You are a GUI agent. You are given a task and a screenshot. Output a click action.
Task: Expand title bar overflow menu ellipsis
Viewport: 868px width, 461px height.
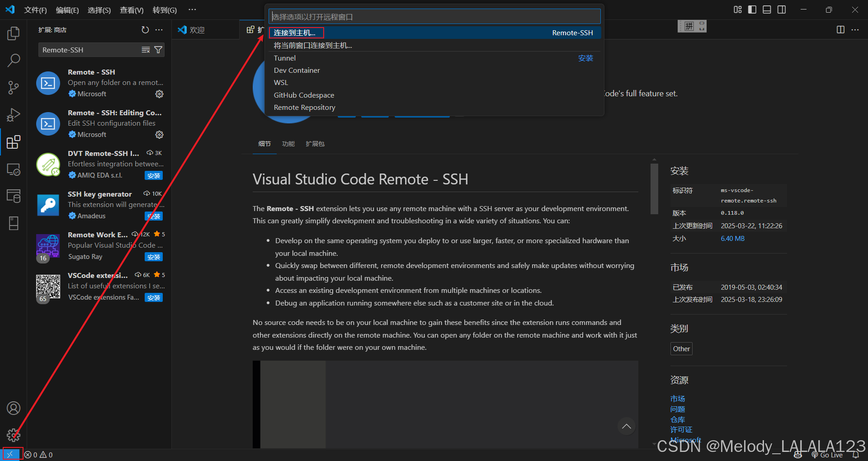pos(192,9)
